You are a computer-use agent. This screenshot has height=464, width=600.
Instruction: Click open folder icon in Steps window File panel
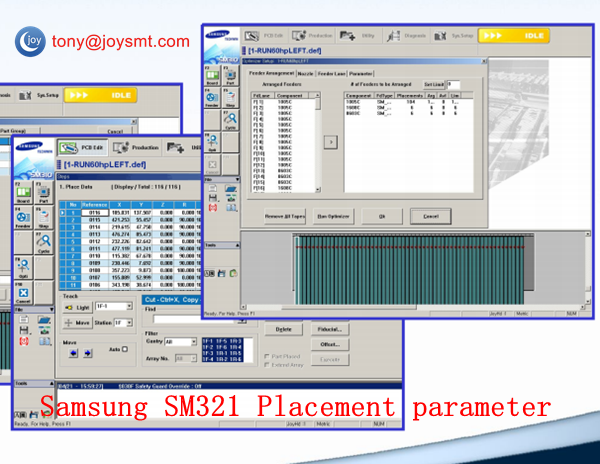coord(44,319)
